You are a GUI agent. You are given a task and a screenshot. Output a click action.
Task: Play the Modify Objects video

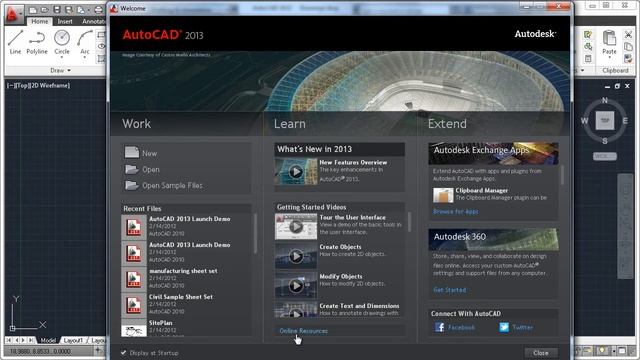click(296, 285)
